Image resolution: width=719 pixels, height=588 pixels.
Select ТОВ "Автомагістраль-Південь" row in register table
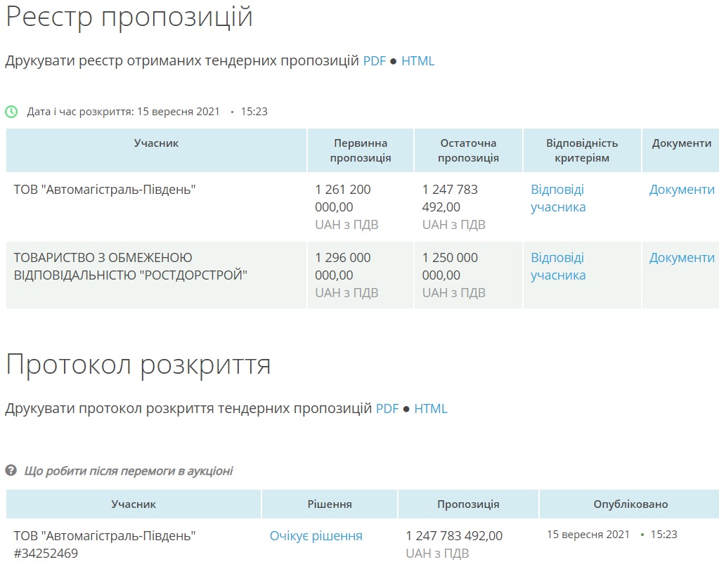(105, 190)
